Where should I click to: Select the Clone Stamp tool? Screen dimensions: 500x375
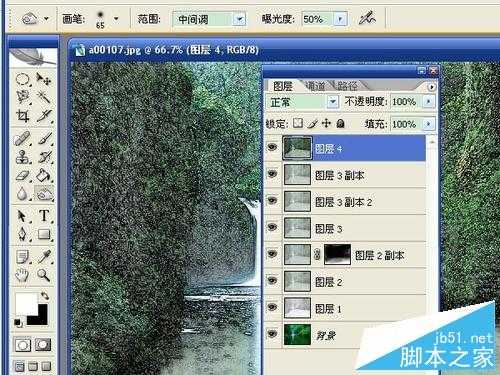coord(23,157)
